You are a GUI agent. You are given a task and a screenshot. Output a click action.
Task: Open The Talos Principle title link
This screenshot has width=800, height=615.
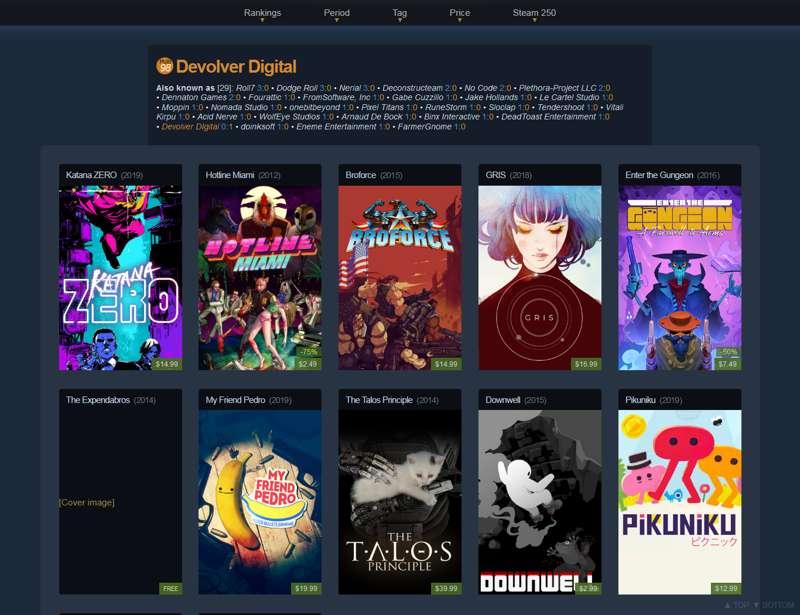point(379,400)
